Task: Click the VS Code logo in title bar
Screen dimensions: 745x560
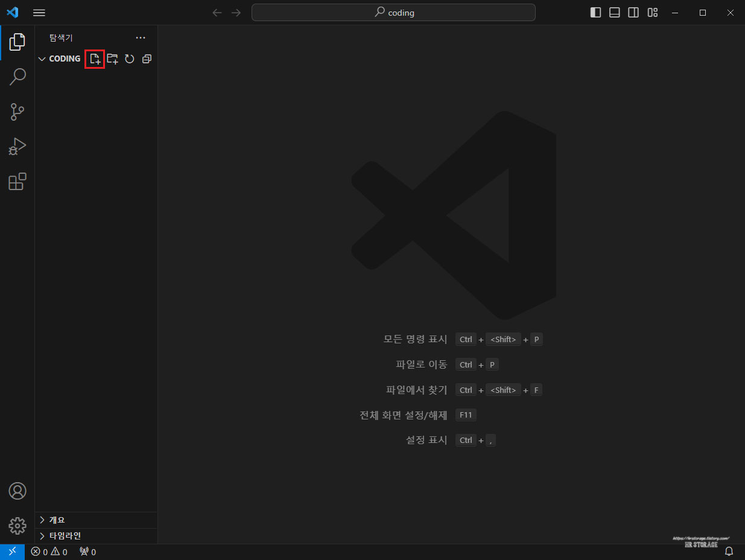Action: [12, 13]
